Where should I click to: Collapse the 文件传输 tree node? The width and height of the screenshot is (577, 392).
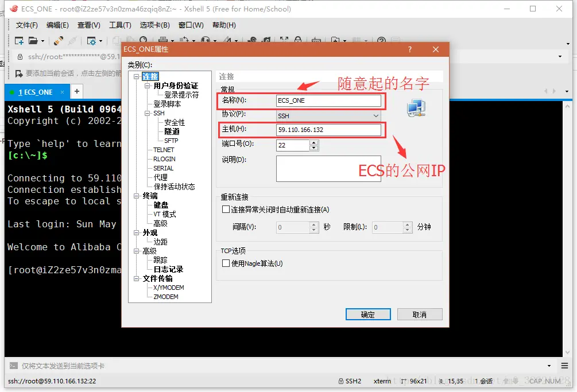[x=136, y=279]
